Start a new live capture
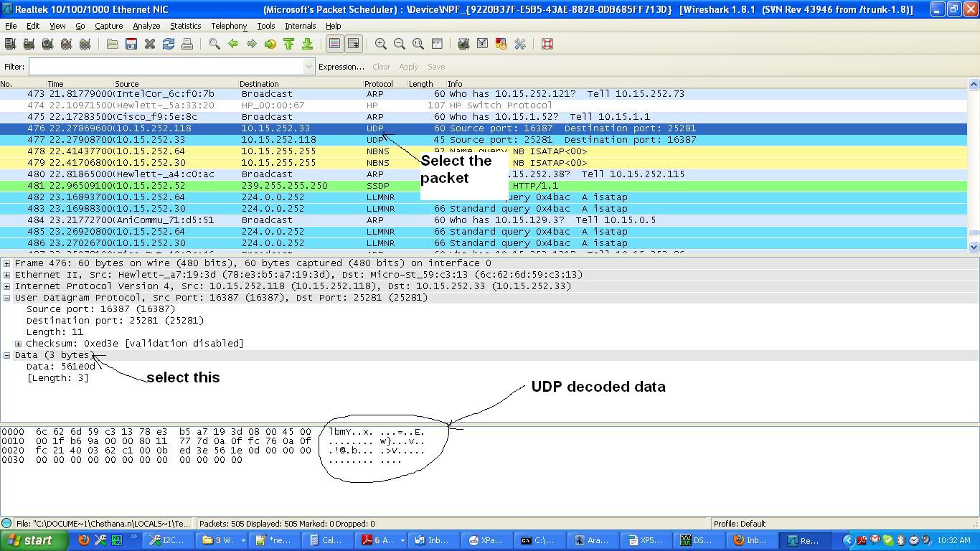980x551 pixels. (48, 44)
